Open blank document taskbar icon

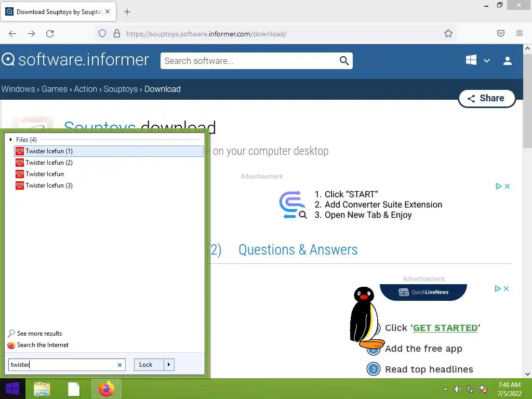74,389
